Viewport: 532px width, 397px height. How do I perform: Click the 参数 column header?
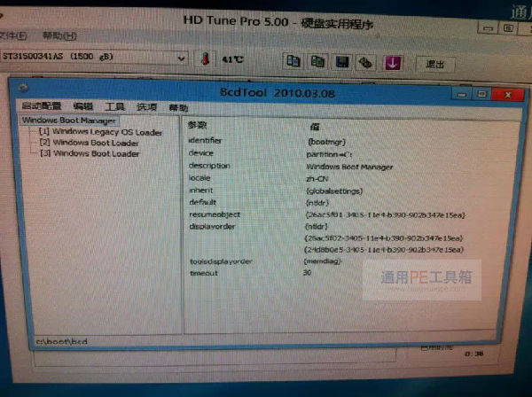(197, 125)
